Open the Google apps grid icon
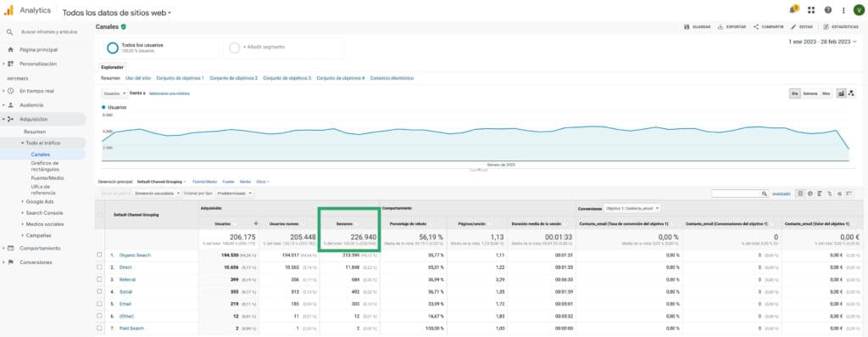 811,10
